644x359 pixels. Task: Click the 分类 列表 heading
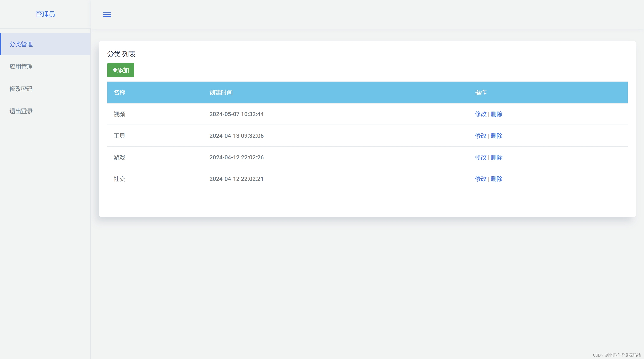click(121, 54)
